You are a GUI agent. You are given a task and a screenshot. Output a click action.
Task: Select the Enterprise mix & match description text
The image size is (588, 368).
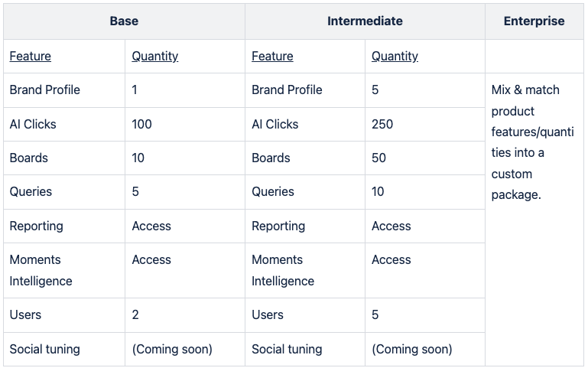[532, 142]
